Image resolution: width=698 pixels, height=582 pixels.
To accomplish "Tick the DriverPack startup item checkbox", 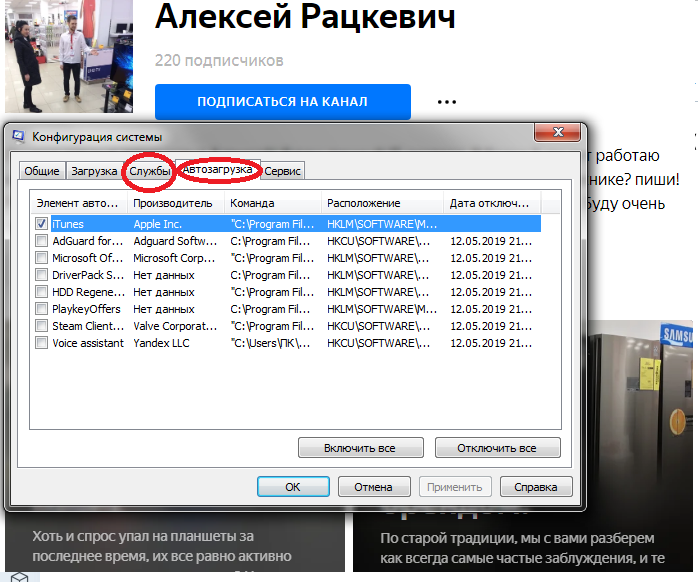I will pyautogui.click(x=41, y=275).
